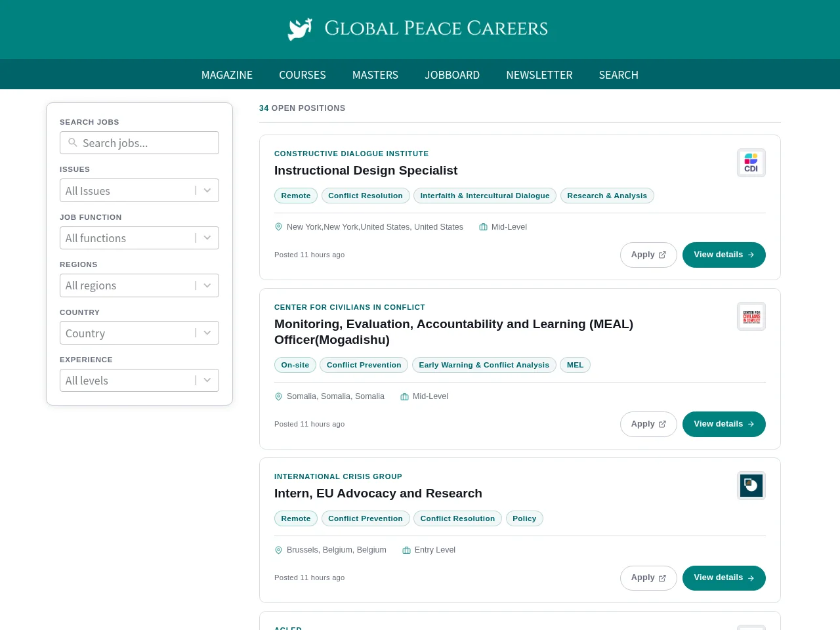Image resolution: width=840 pixels, height=630 pixels.
Task: Focus the Search jobs input field
Action: tap(139, 142)
